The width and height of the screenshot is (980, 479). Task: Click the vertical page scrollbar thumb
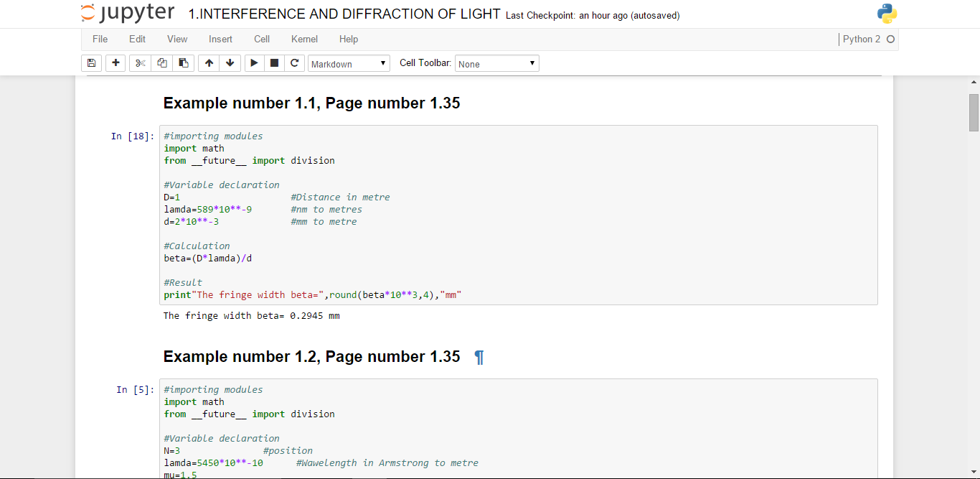tap(974, 113)
